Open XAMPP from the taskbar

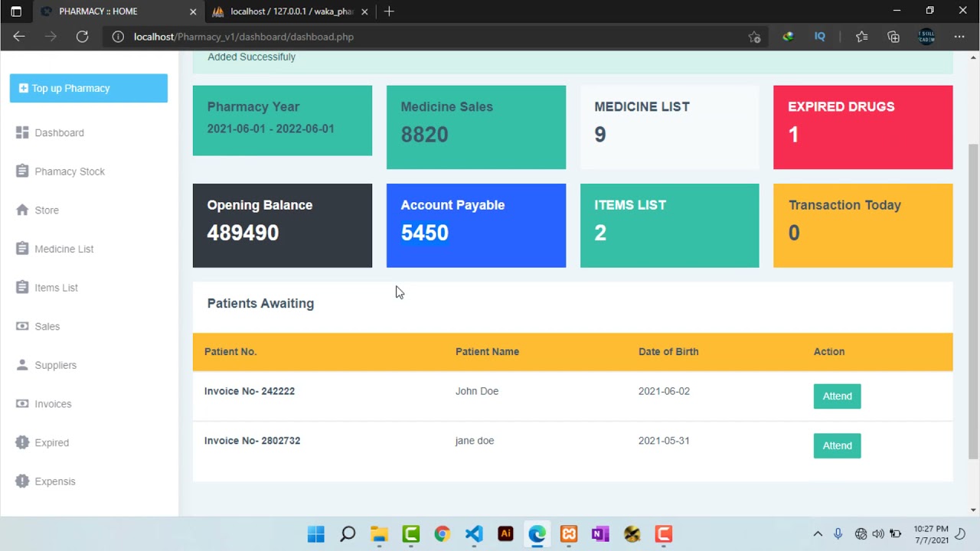coord(569,533)
